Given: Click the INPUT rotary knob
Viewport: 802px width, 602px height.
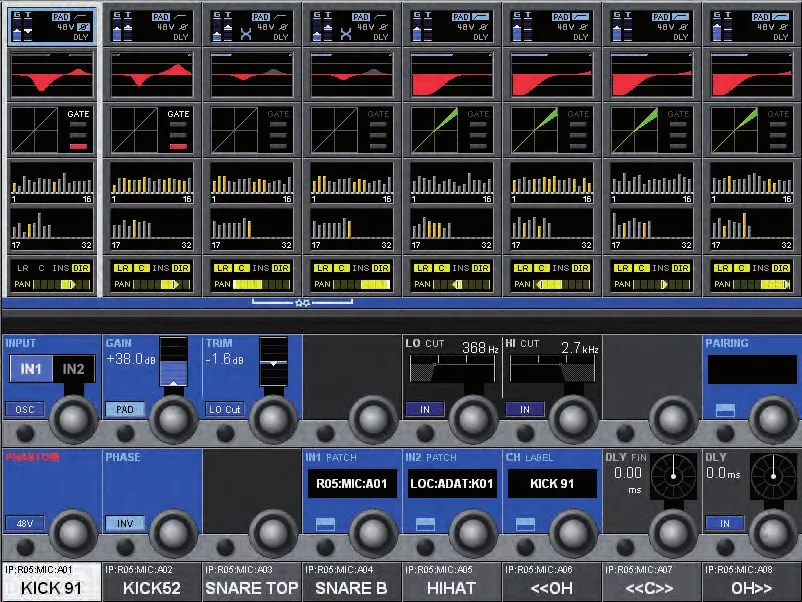Looking at the screenshot, I should [73, 419].
